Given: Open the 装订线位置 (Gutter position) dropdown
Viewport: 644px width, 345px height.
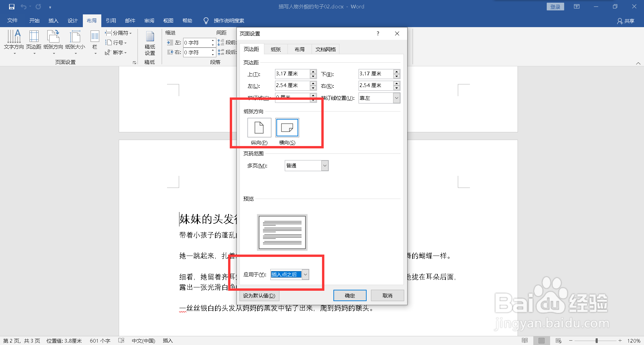Looking at the screenshot, I should click(397, 98).
